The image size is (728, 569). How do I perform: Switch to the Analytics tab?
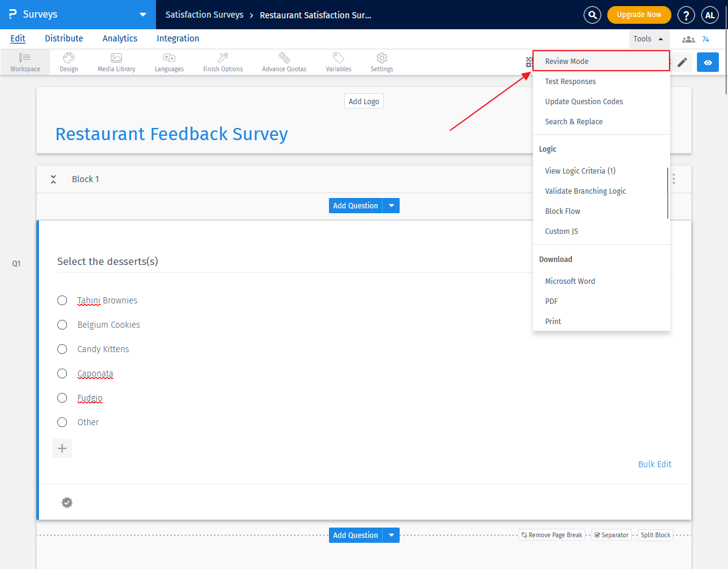(119, 38)
